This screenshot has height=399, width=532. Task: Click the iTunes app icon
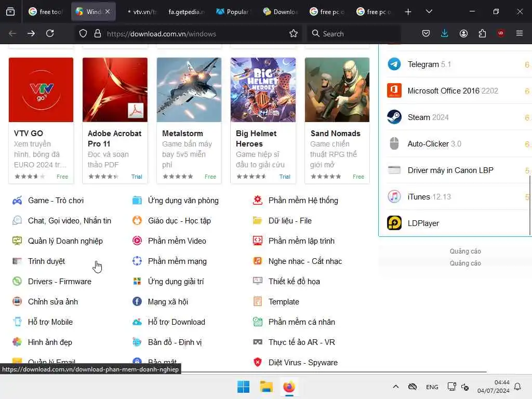(394, 197)
